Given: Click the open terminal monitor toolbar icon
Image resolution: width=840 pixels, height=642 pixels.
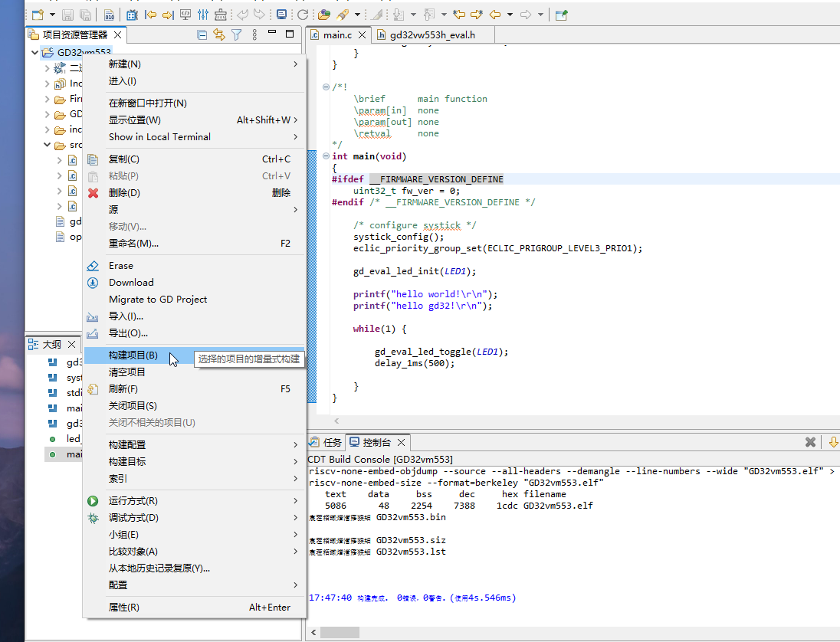Looking at the screenshot, I should [x=281, y=15].
